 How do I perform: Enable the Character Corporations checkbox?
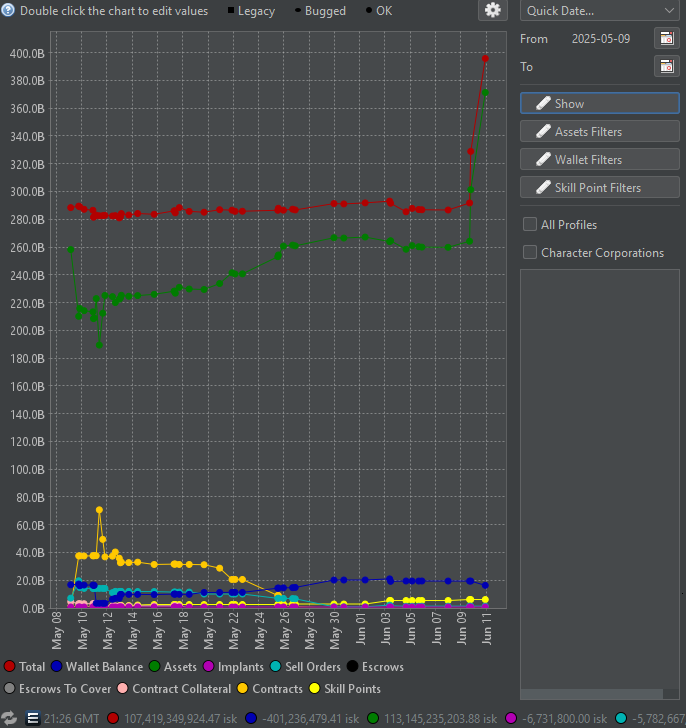click(530, 252)
